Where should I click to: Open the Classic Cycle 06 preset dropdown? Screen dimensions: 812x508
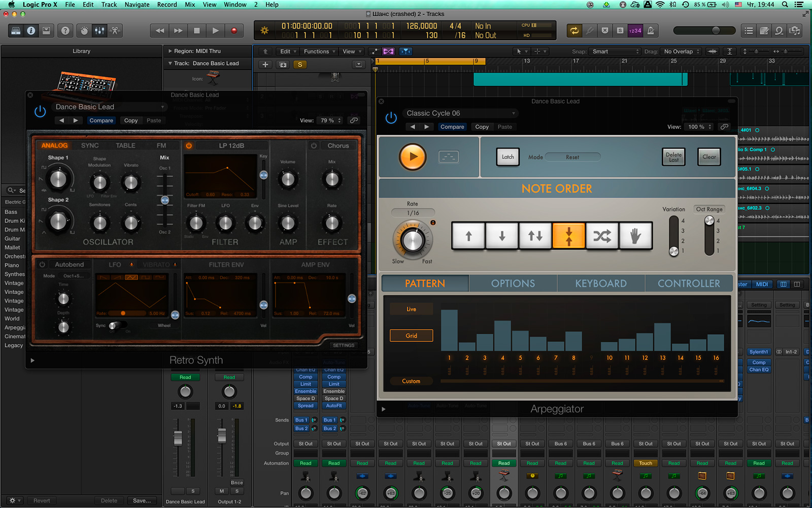(460, 113)
